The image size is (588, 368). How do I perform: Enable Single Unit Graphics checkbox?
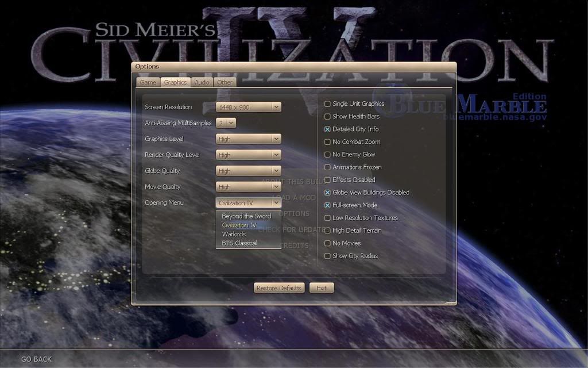point(327,103)
